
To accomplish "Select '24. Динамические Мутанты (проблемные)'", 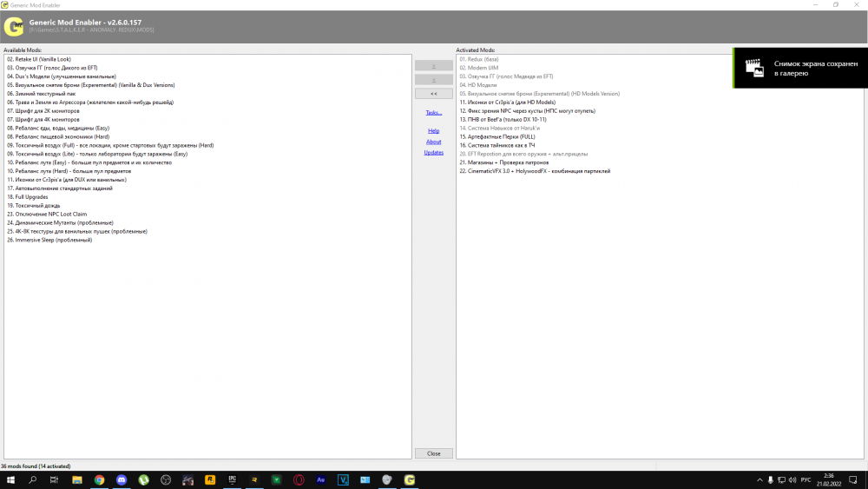I will click(x=61, y=222).
